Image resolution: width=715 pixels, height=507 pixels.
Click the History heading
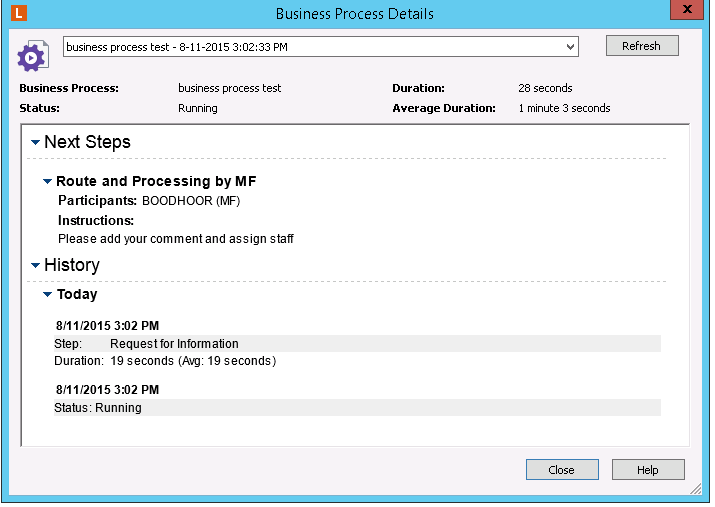(71, 265)
